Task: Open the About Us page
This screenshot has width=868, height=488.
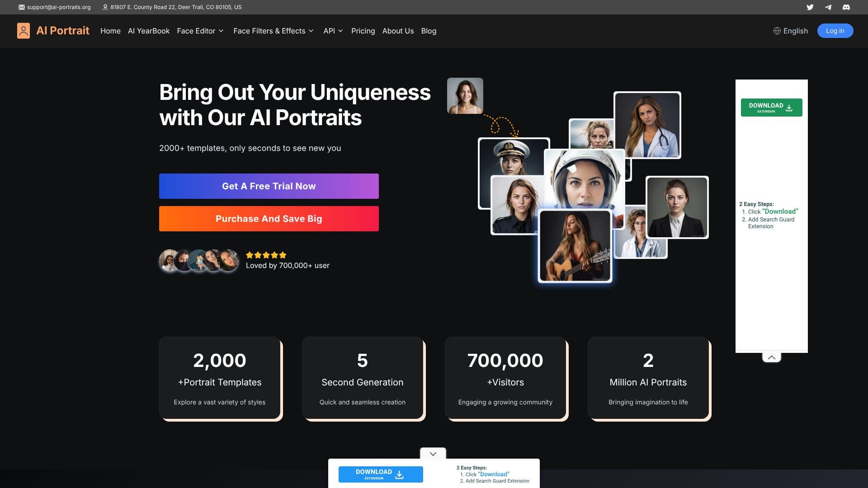Action: tap(398, 31)
